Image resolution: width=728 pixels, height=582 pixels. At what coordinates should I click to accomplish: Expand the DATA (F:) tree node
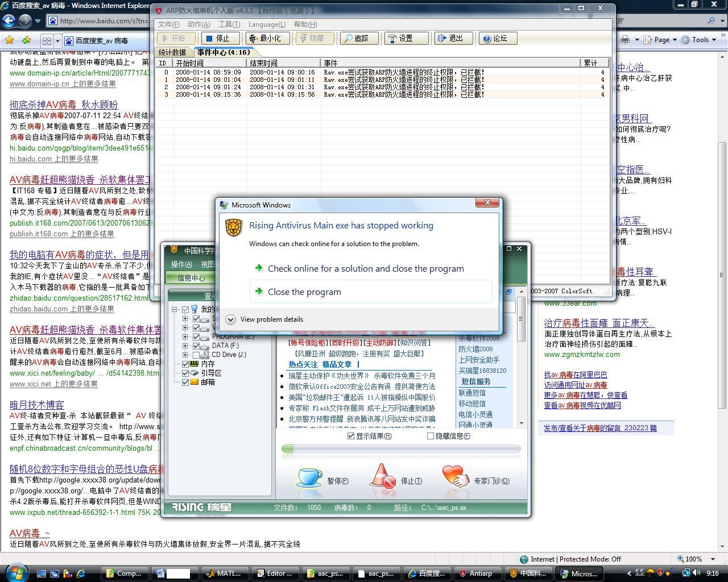pos(185,346)
